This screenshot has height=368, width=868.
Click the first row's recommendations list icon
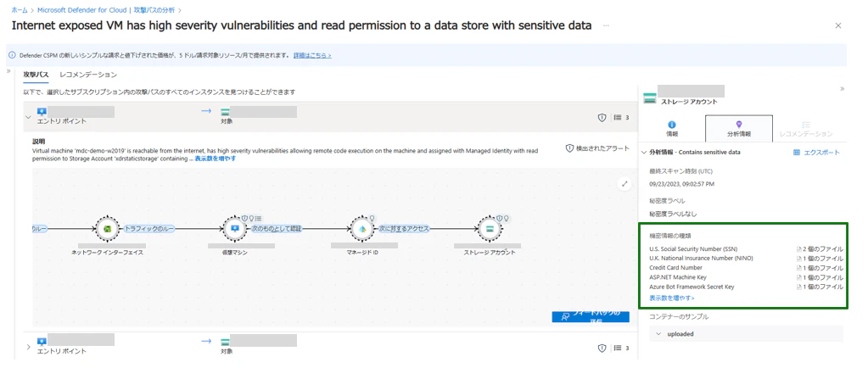click(618, 117)
